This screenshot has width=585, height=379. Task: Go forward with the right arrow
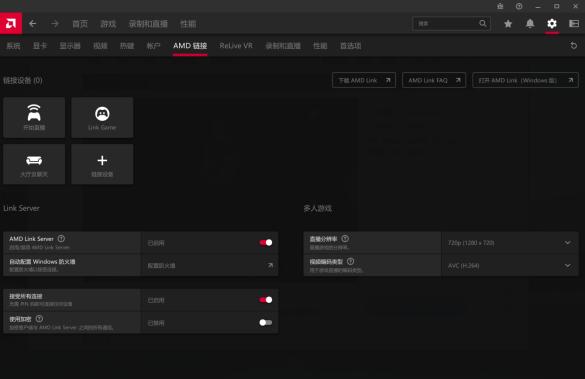[x=55, y=24]
